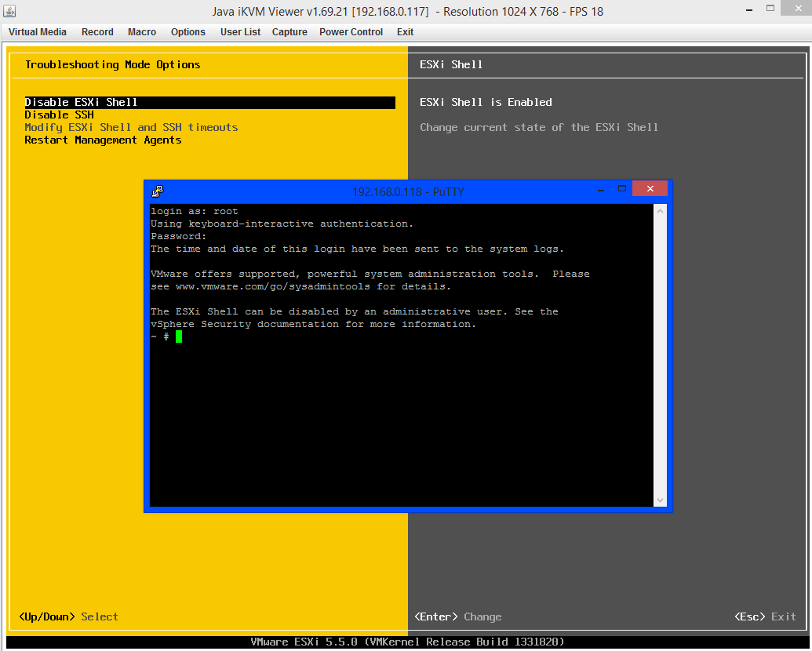Click the <Up/Down> Select hint

(68, 616)
